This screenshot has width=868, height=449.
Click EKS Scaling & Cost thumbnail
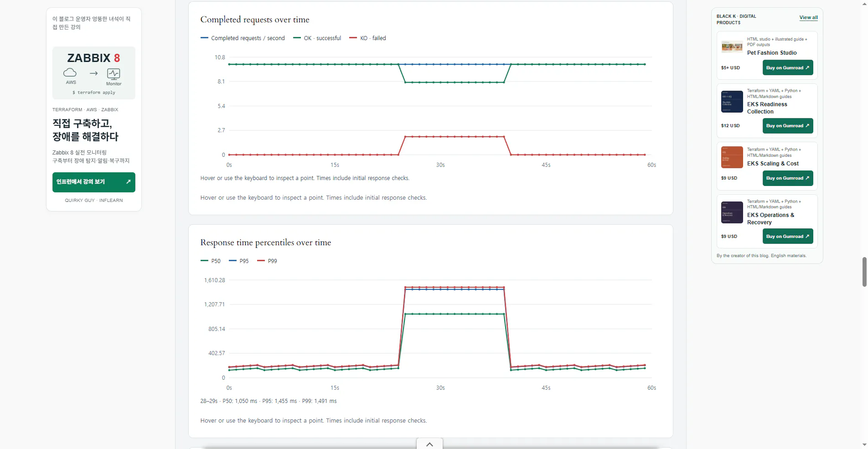click(732, 157)
